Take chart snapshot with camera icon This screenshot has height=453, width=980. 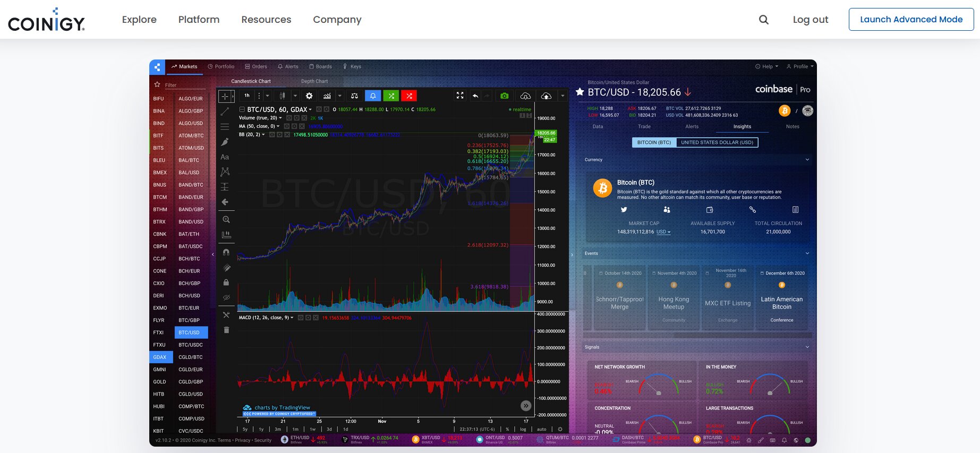[x=505, y=96]
